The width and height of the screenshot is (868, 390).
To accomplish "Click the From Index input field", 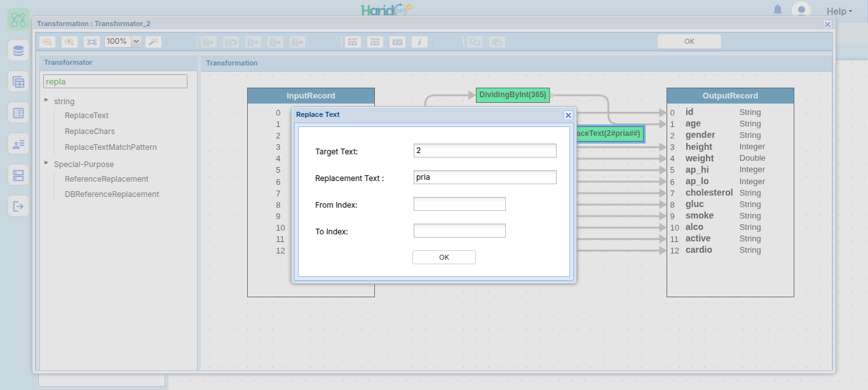I will [x=459, y=204].
